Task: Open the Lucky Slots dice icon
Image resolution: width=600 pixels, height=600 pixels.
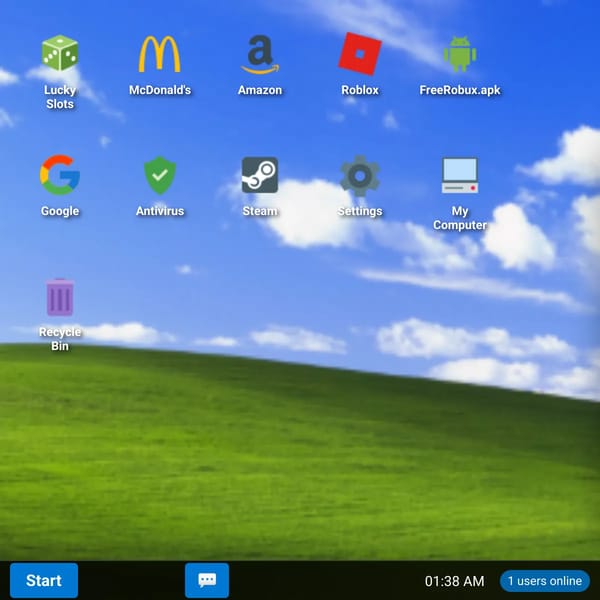Action: pyautogui.click(x=60, y=53)
